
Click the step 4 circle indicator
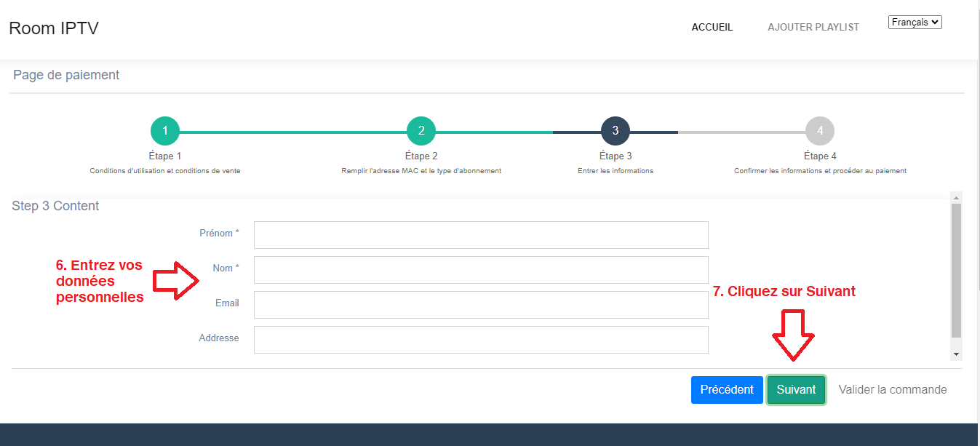click(819, 131)
